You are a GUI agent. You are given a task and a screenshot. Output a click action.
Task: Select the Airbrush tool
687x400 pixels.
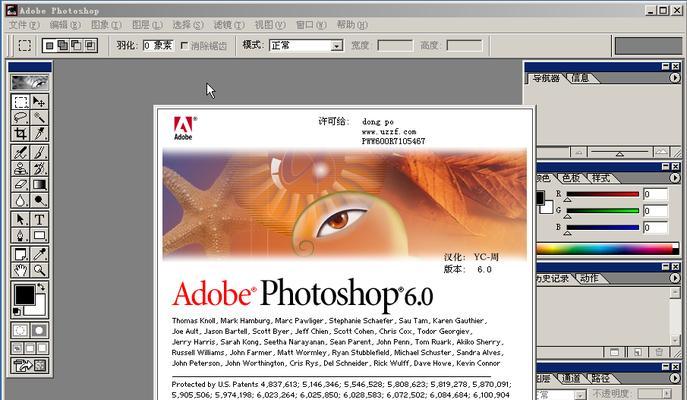[21, 152]
